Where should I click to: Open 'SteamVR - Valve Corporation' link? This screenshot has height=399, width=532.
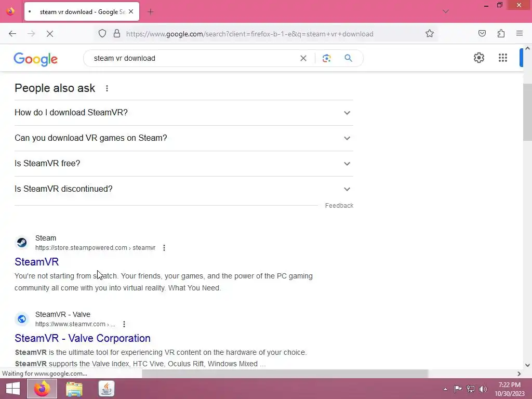coord(83,338)
